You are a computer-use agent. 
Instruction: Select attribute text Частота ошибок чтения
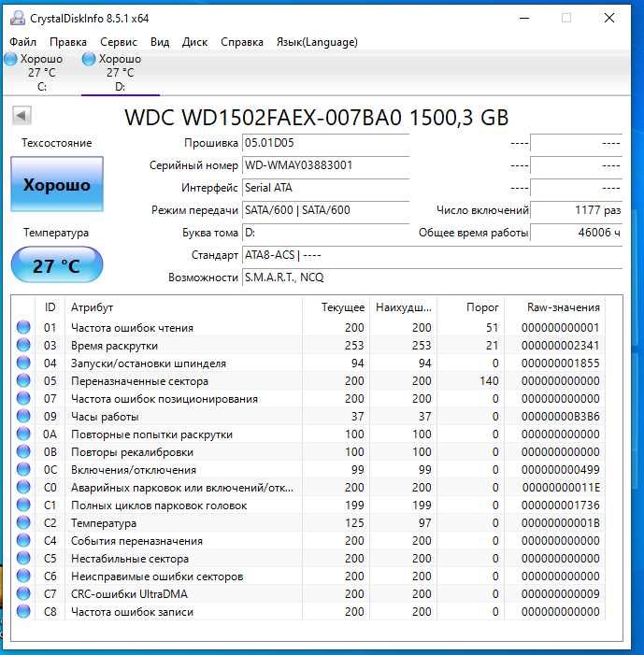click(132, 328)
